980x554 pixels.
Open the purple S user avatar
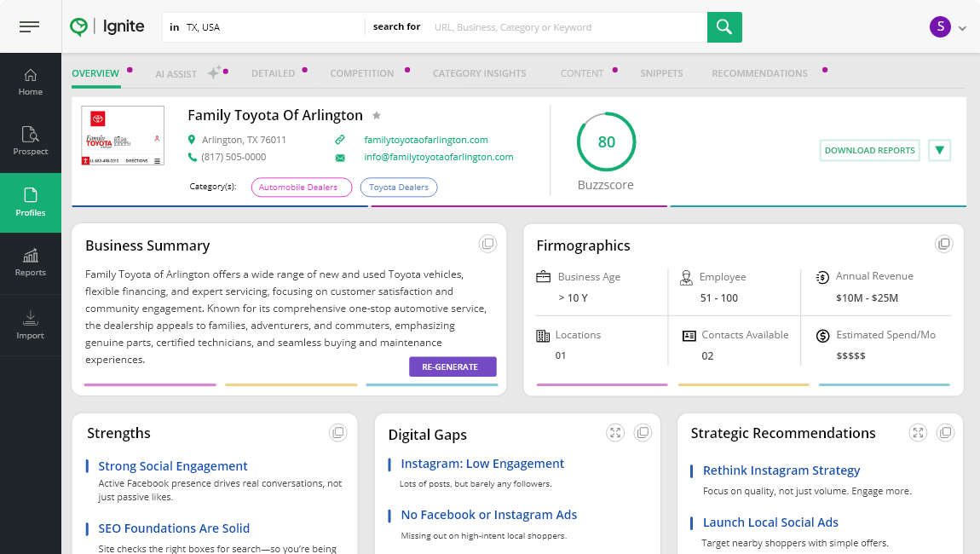click(940, 27)
